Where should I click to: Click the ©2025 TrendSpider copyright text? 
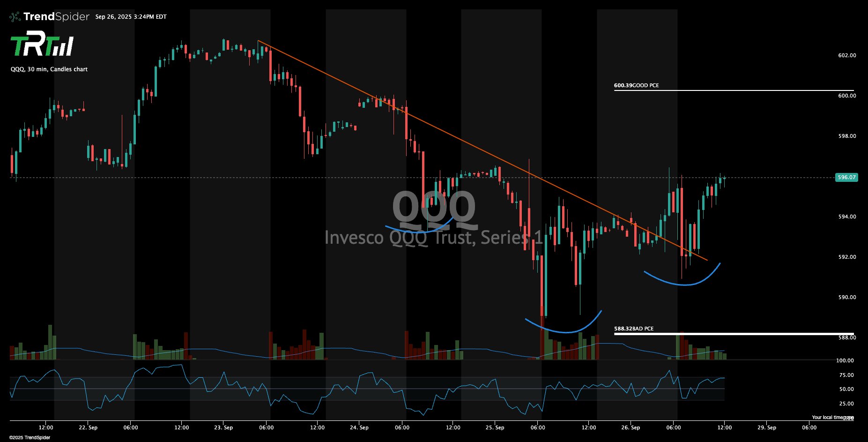pos(30,438)
